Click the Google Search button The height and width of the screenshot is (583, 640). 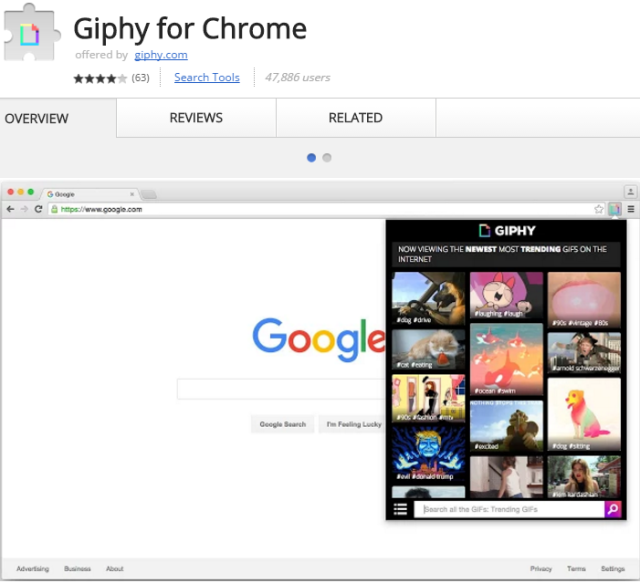click(x=282, y=424)
